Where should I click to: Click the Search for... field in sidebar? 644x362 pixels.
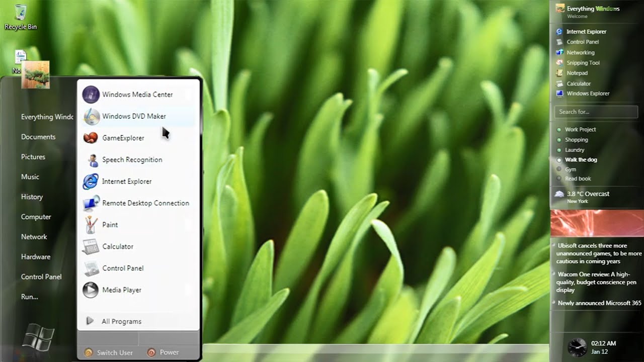pyautogui.click(x=596, y=112)
